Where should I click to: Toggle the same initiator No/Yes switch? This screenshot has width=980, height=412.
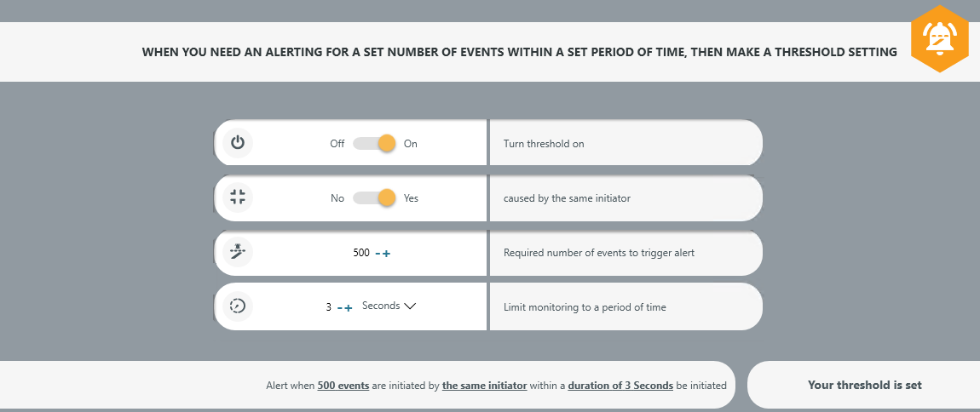point(375,198)
